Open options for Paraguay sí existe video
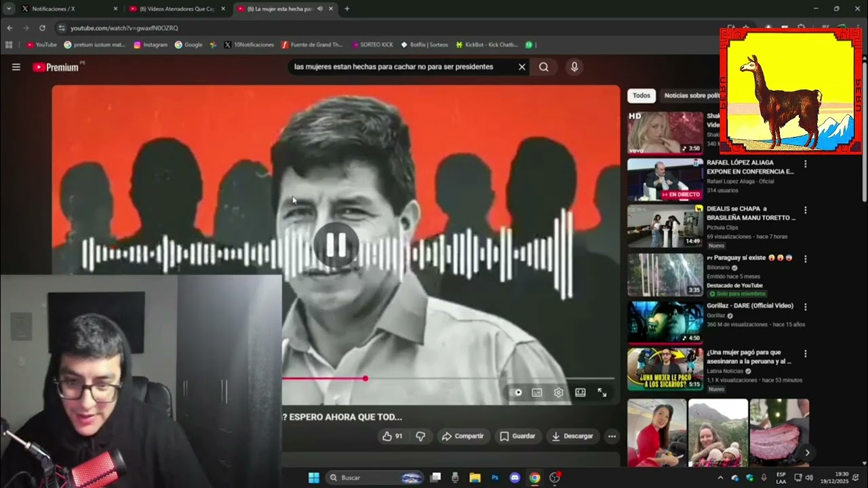 [x=806, y=259]
